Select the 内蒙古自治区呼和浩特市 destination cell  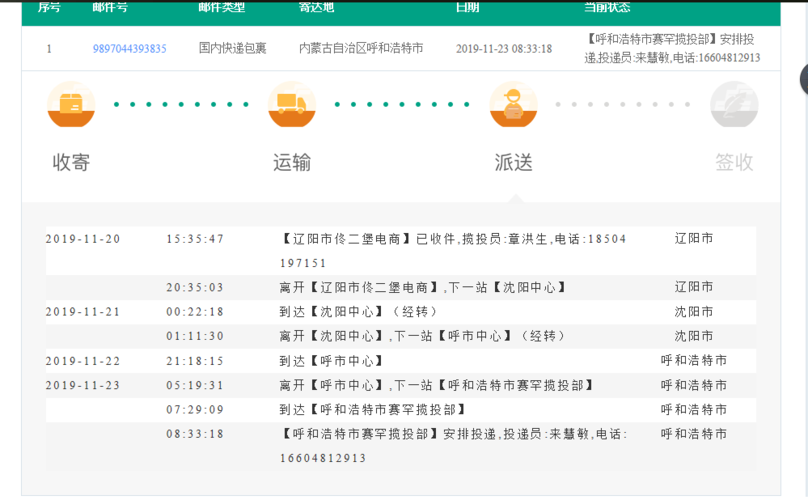(x=361, y=48)
